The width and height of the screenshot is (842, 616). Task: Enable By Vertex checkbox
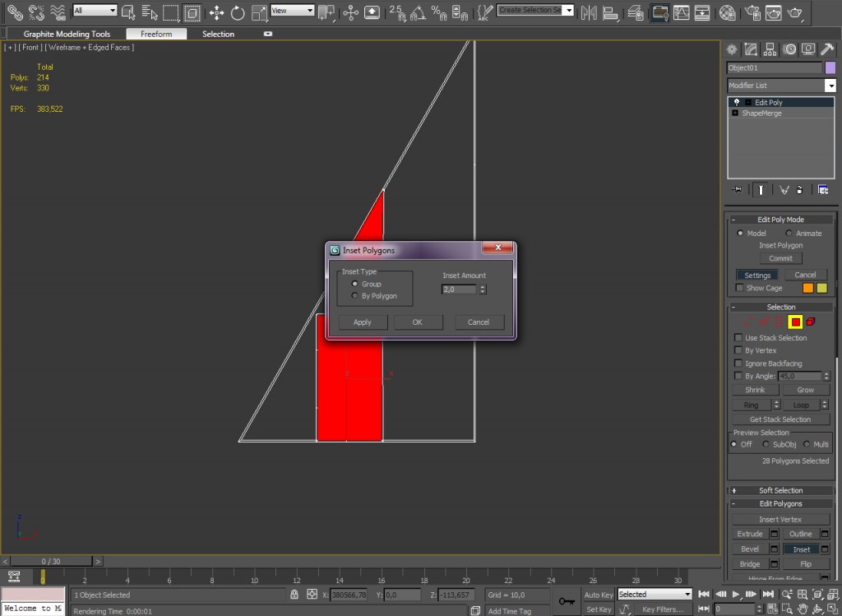pos(738,350)
